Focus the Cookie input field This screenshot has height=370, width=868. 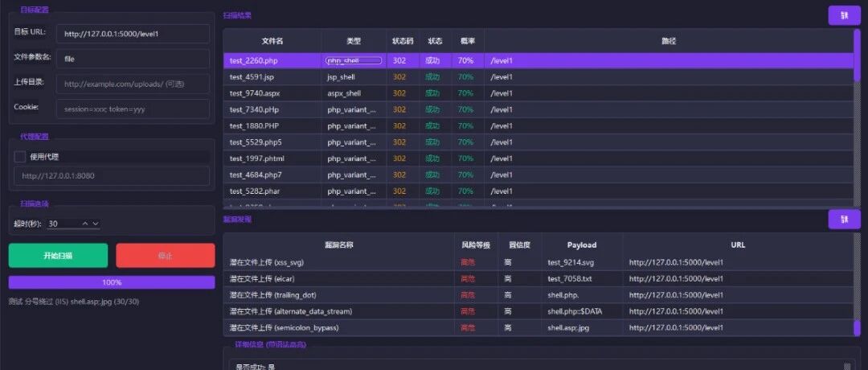click(133, 109)
